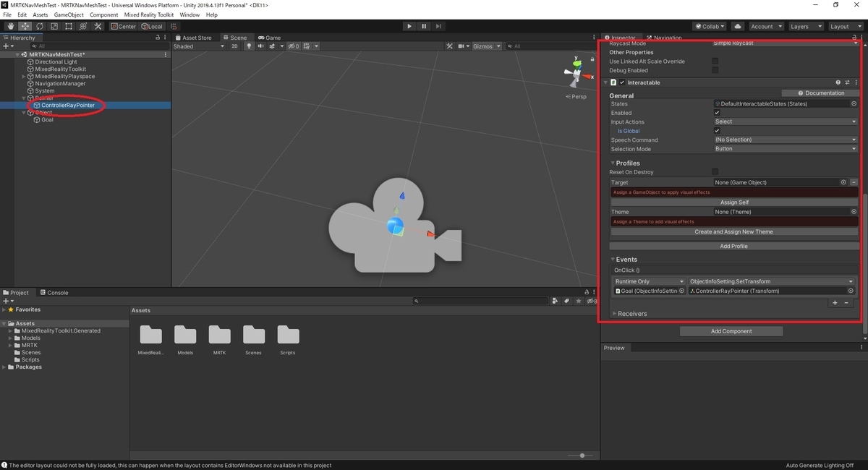868x470 pixels.
Task: Toggle Reset On Destroy checkbox
Action: coord(715,172)
